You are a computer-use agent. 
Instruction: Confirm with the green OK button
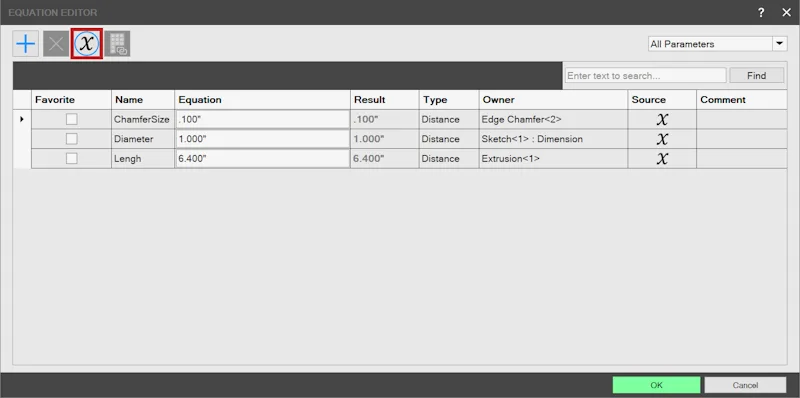pos(657,385)
